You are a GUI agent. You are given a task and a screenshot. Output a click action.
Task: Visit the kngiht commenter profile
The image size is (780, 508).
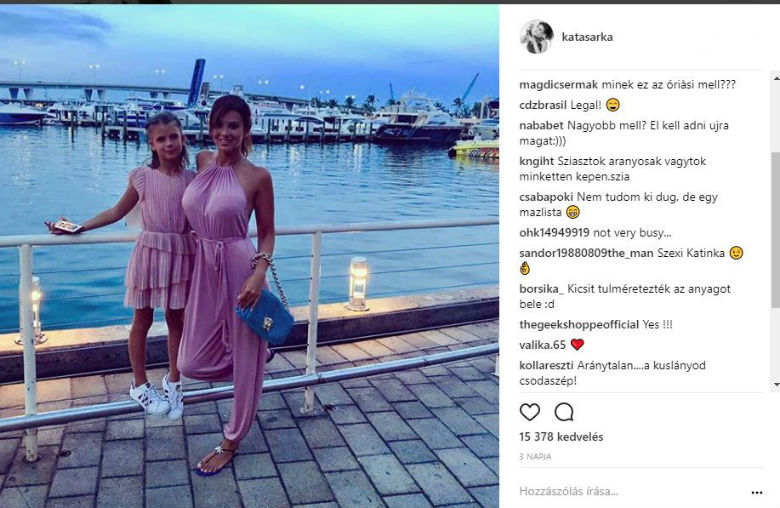pos(537,161)
